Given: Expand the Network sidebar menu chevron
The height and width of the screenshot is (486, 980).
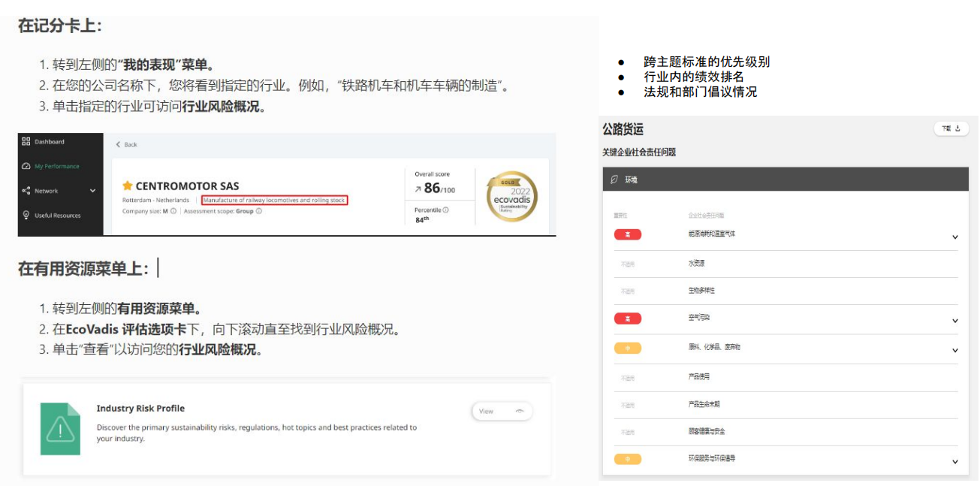Looking at the screenshot, I should tap(93, 191).
